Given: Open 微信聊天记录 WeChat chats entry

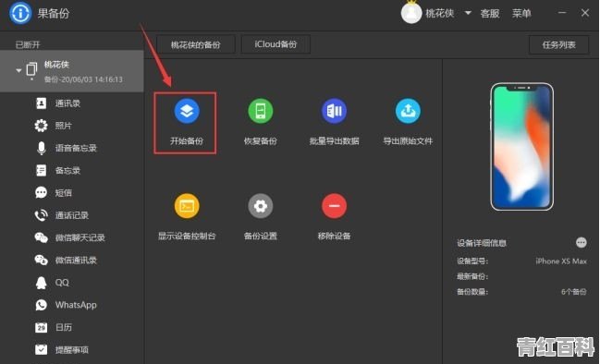Looking at the screenshot, I should coord(72,237).
